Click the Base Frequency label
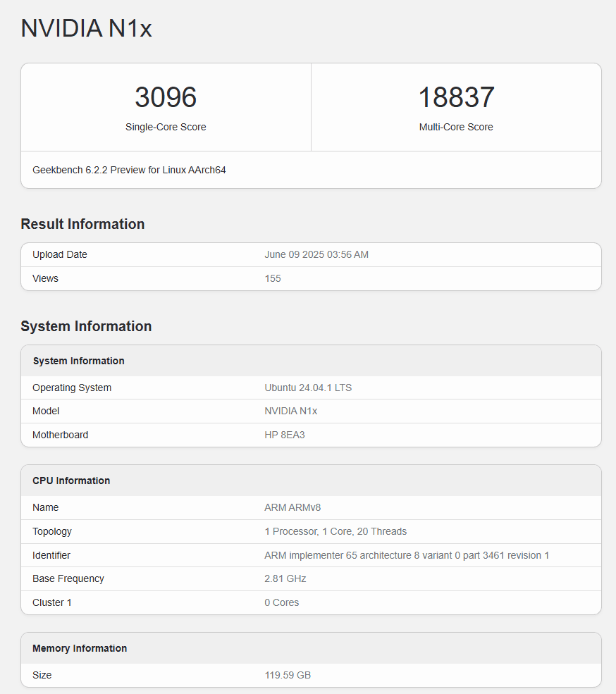 [68, 579]
